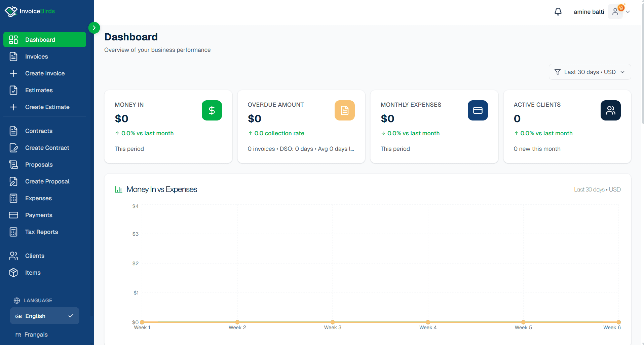
Task: Open the Expenses page
Action: pos(45,198)
